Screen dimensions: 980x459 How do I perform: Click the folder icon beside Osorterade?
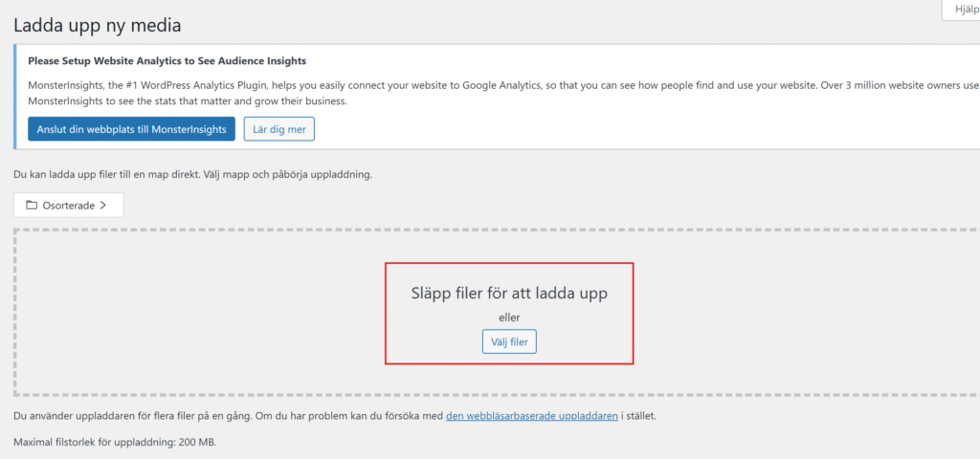coord(32,205)
